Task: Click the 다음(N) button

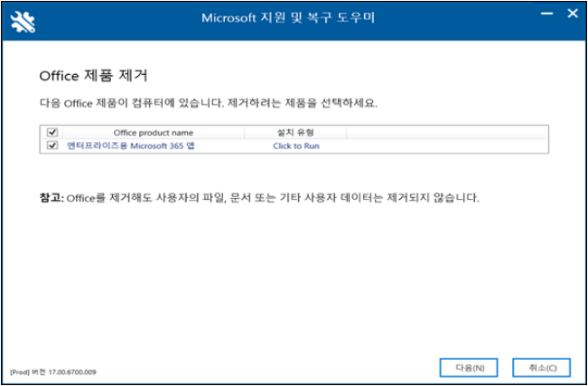Action: click(x=469, y=368)
